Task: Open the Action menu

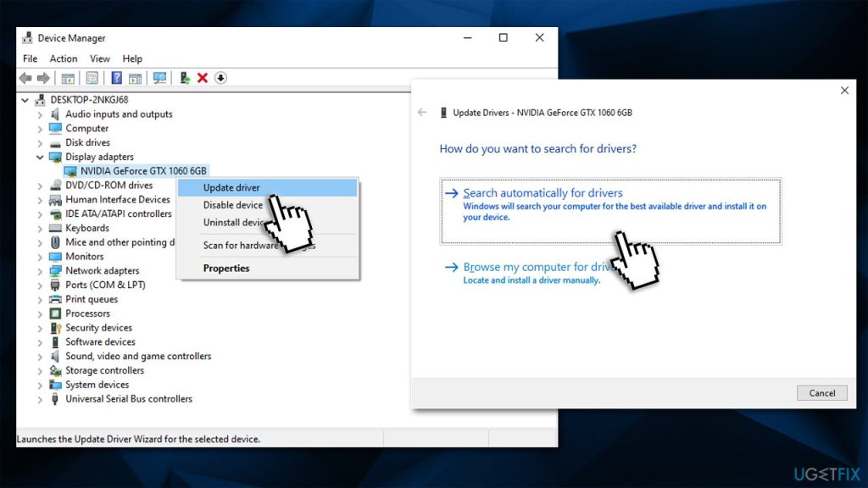Action: (x=64, y=58)
